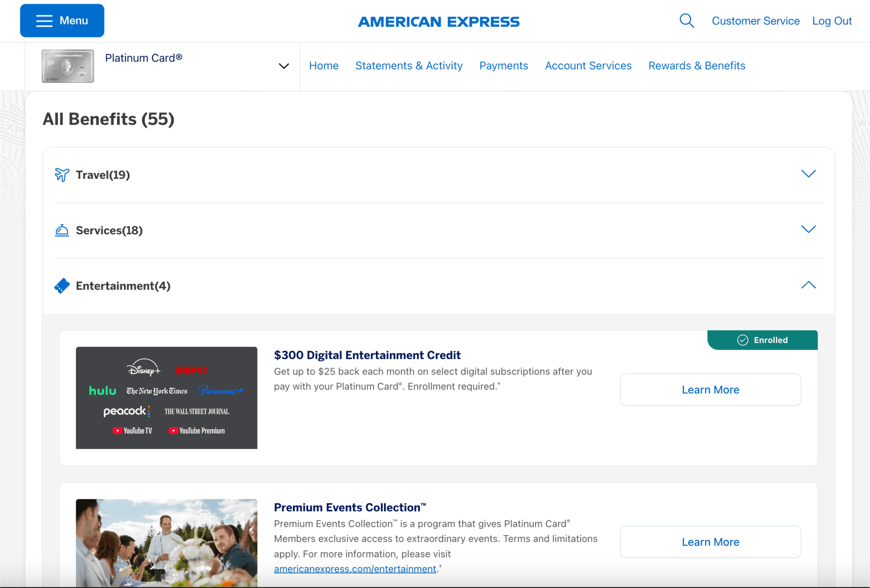Click the Travel airplane icon
This screenshot has height=588, width=870.
pyautogui.click(x=62, y=174)
